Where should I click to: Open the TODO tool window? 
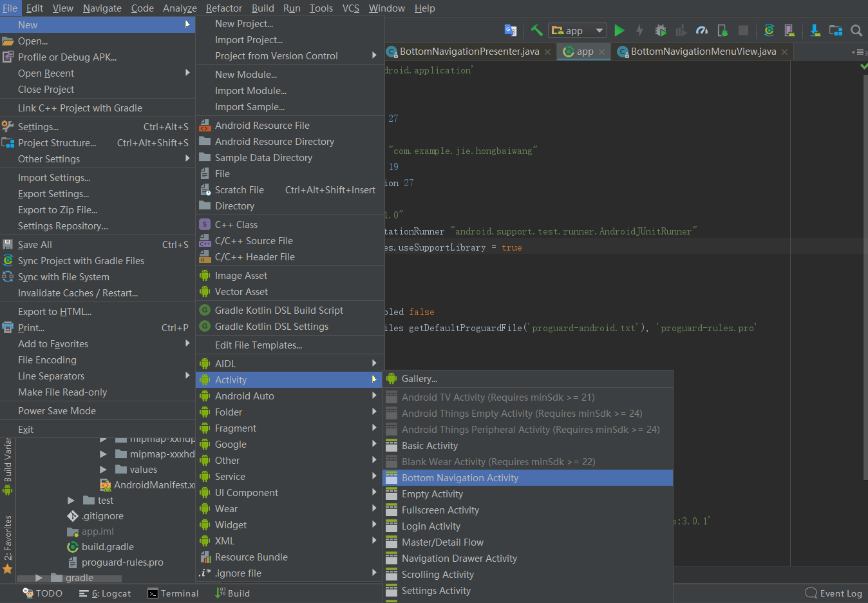coord(42,593)
